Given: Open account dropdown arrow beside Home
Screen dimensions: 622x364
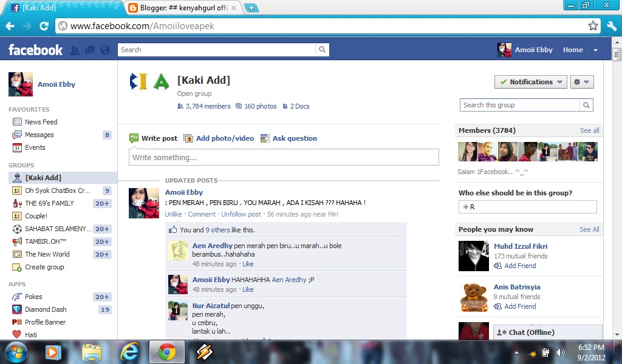Looking at the screenshot, I should (595, 50).
